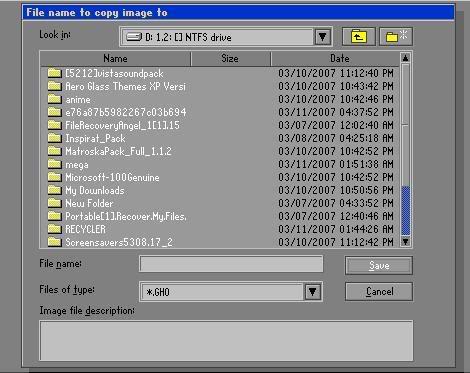Click the "[5212]vistasoundpack" name

point(114,73)
